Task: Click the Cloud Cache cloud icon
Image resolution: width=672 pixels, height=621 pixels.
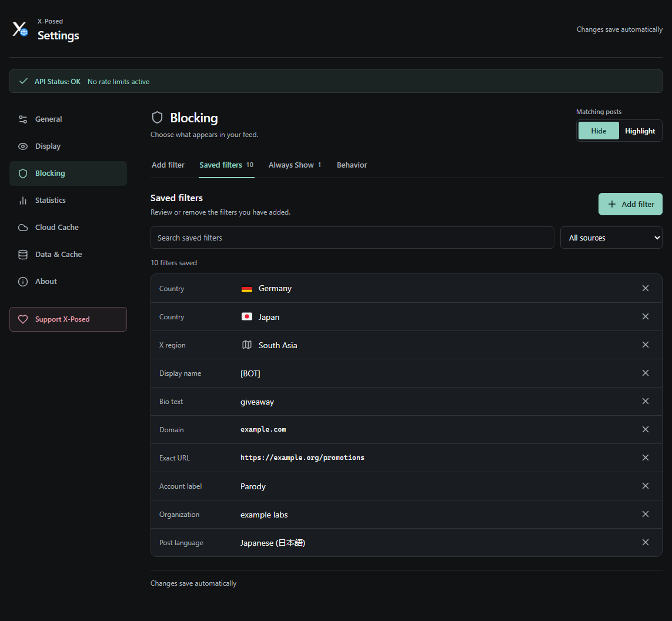Action: (23, 227)
